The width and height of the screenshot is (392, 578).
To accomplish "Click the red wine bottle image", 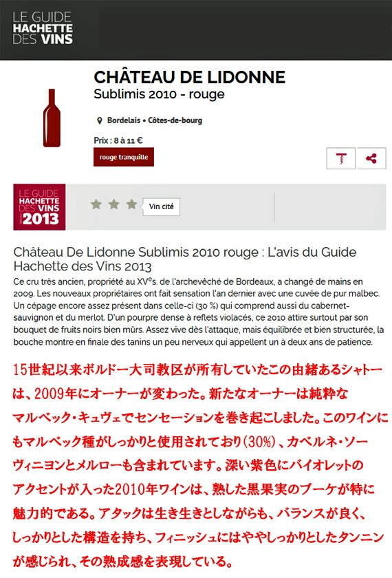I will pyautogui.click(x=52, y=118).
